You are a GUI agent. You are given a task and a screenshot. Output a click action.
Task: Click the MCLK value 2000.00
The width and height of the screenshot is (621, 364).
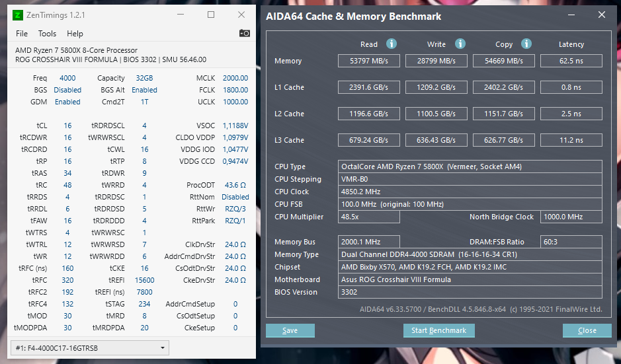pos(235,78)
